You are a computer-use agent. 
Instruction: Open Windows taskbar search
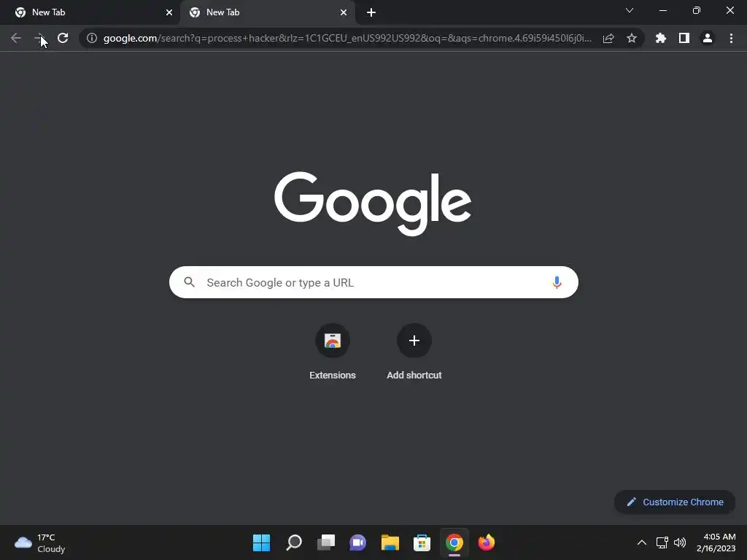click(x=293, y=542)
